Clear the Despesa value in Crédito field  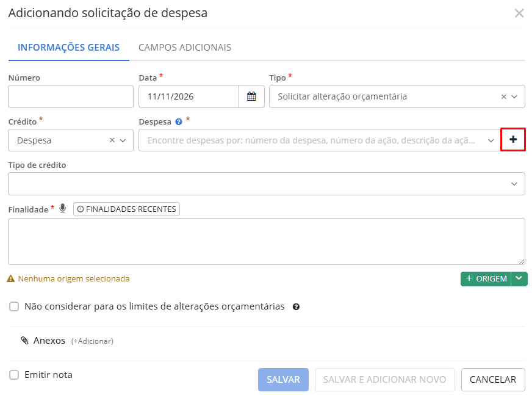[x=112, y=139]
